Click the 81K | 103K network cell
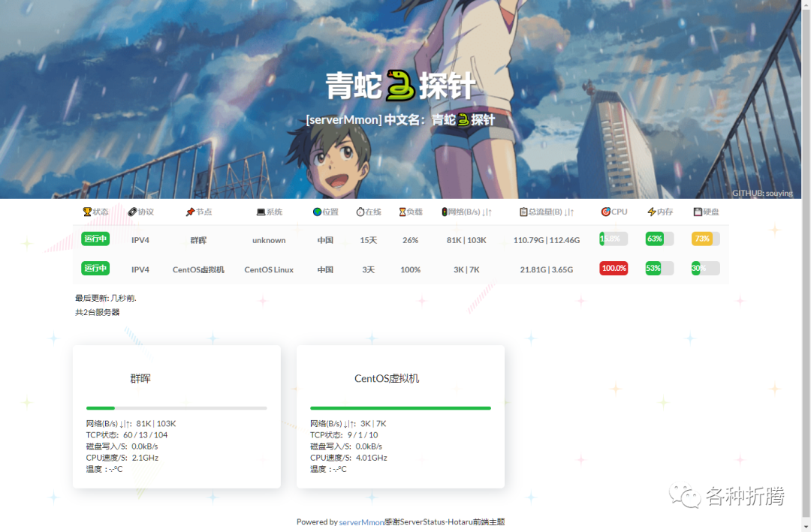Screen dimensions: 811x532 coord(466,240)
